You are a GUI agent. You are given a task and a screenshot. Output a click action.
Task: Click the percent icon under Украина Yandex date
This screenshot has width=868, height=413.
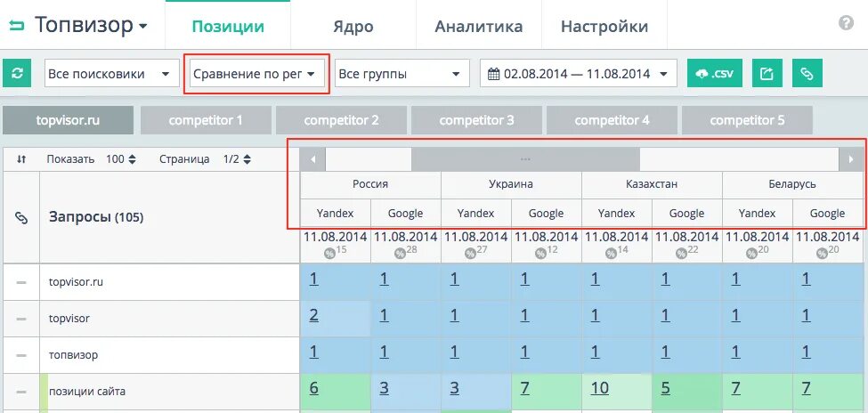(x=470, y=254)
